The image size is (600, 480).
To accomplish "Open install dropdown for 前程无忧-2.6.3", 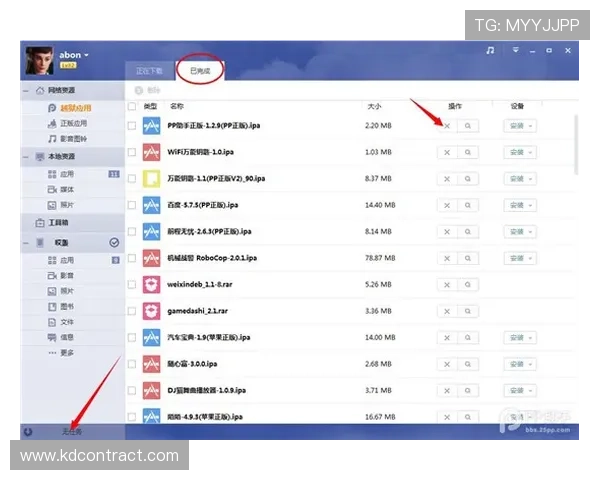I will tap(531, 231).
